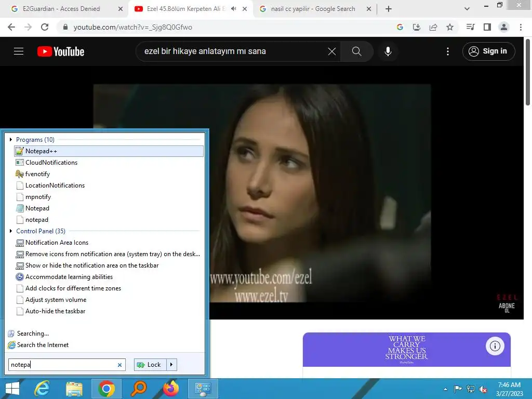Expand the shutdown options arrow beside Lock
The width and height of the screenshot is (532, 399).
[x=171, y=365]
